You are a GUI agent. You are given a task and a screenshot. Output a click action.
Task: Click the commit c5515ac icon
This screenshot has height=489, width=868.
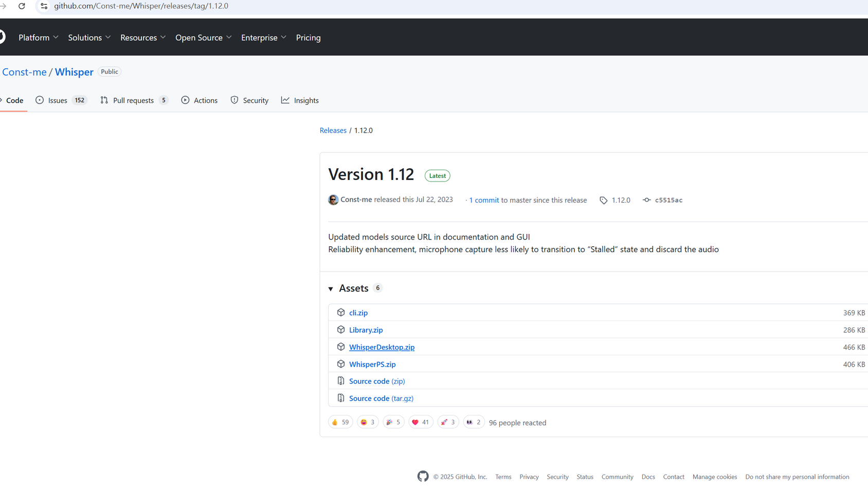tap(646, 200)
